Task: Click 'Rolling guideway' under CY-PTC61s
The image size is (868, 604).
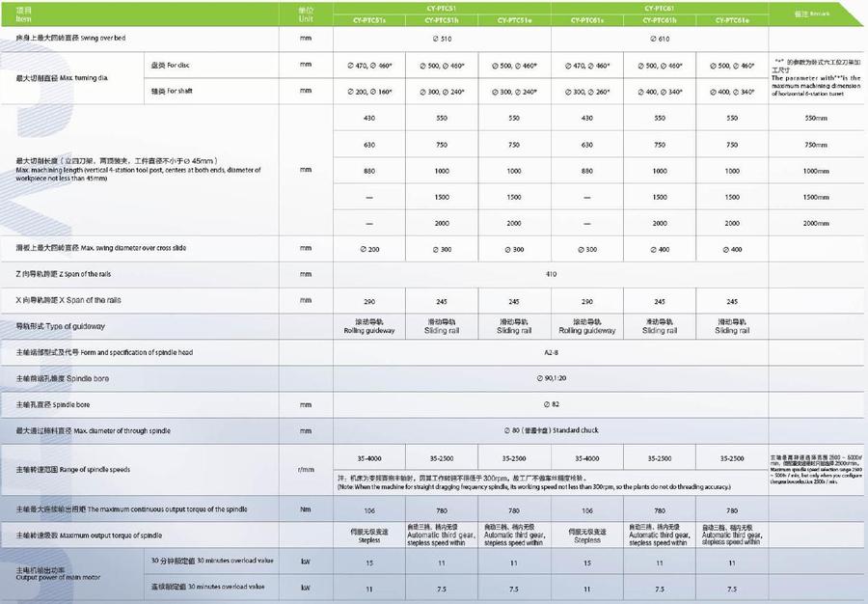Action: click(x=587, y=327)
